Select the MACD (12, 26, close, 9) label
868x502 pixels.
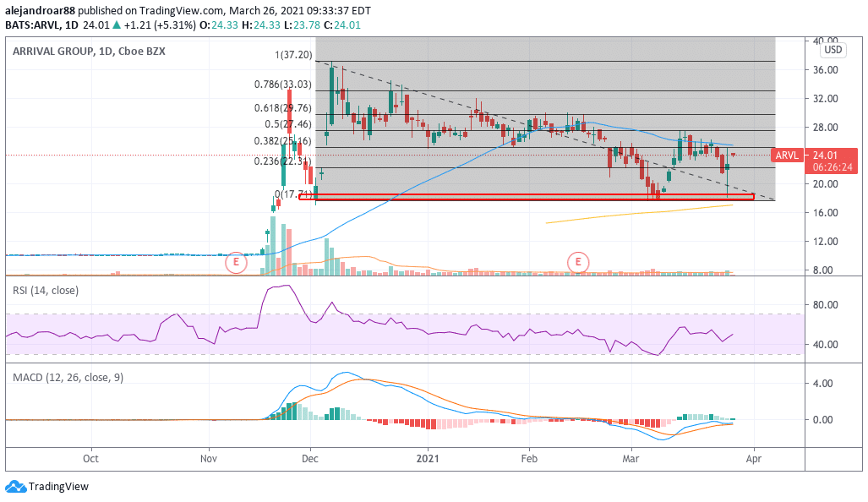point(68,378)
